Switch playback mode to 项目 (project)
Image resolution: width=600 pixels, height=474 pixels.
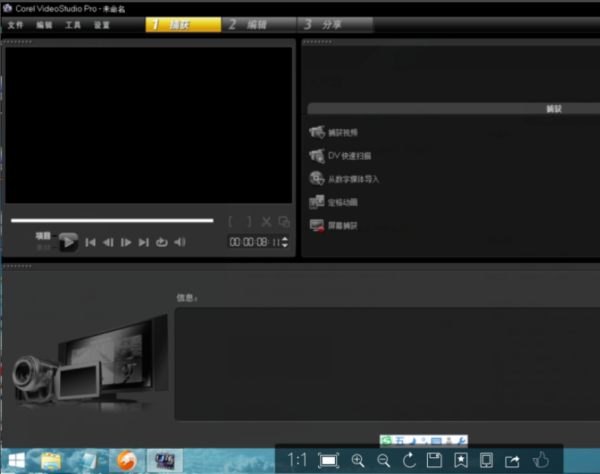(x=42, y=235)
